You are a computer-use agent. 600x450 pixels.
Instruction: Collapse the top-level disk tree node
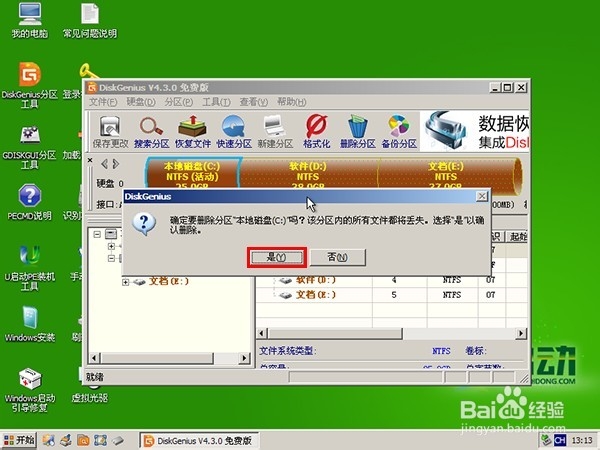(97, 234)
